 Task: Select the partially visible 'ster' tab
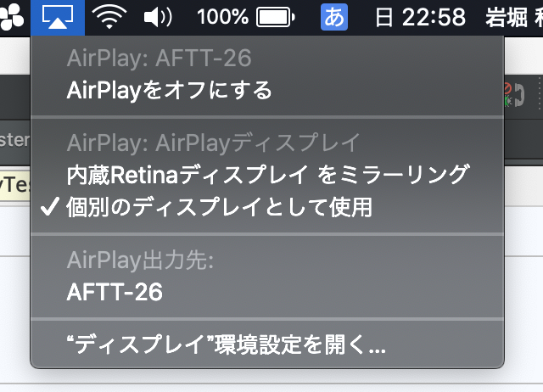(x=15, y=140)
